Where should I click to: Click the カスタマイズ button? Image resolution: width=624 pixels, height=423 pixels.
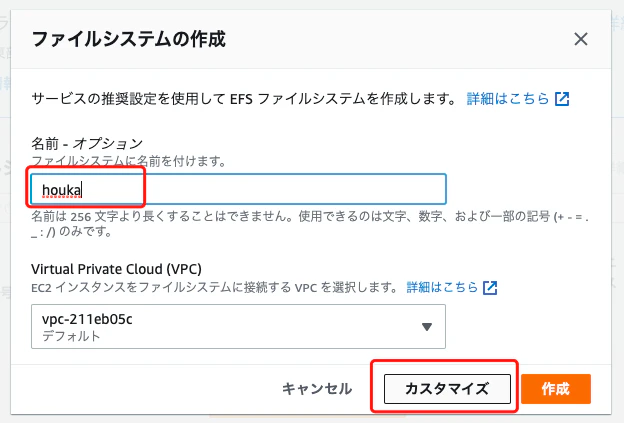(x=447, y=389)
